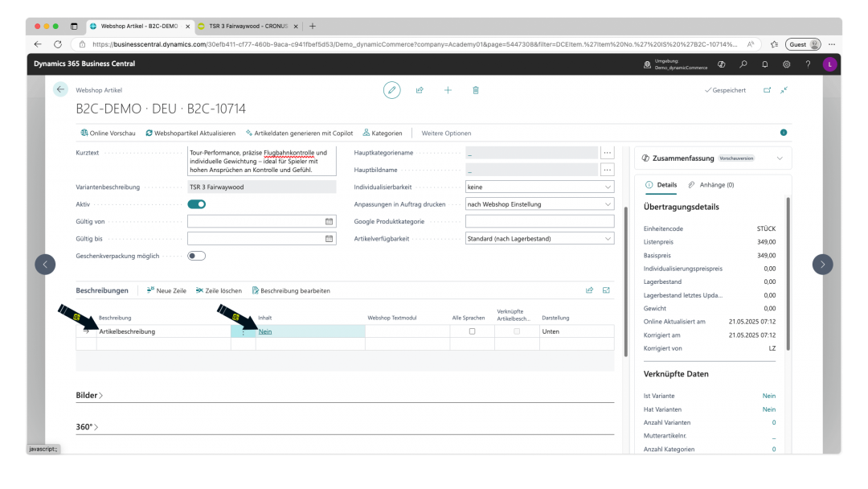The width and height of the screenshot is (868, 489).
Task: Go to next record arrow
Action: (823, 264)
